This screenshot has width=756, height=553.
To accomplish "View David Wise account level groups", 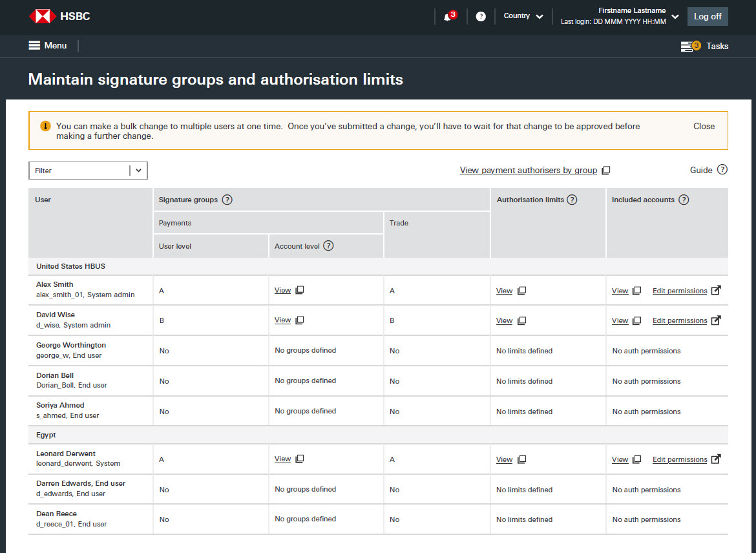I will [282, 320].
